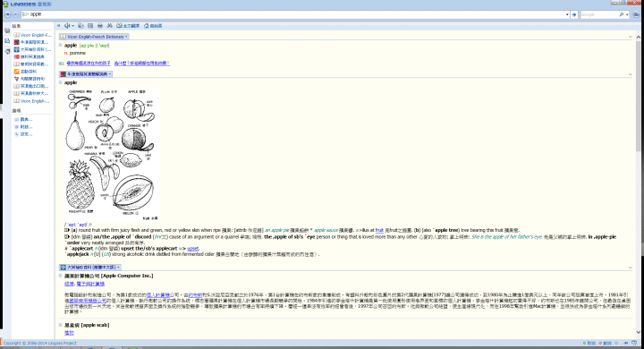Select the third icon tab in the left strip

(x=7, y=51)
